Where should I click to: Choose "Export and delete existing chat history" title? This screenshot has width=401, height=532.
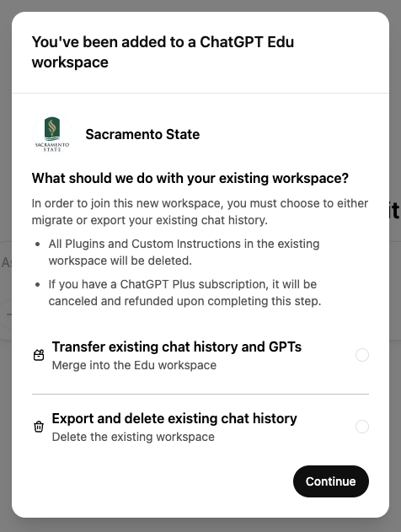(x=174, y=418)
